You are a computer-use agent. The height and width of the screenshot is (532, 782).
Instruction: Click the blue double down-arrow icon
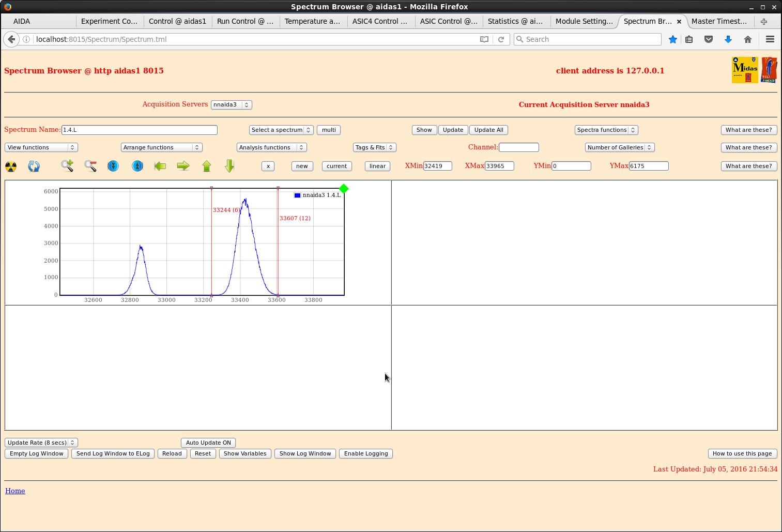tap(113, 166)
